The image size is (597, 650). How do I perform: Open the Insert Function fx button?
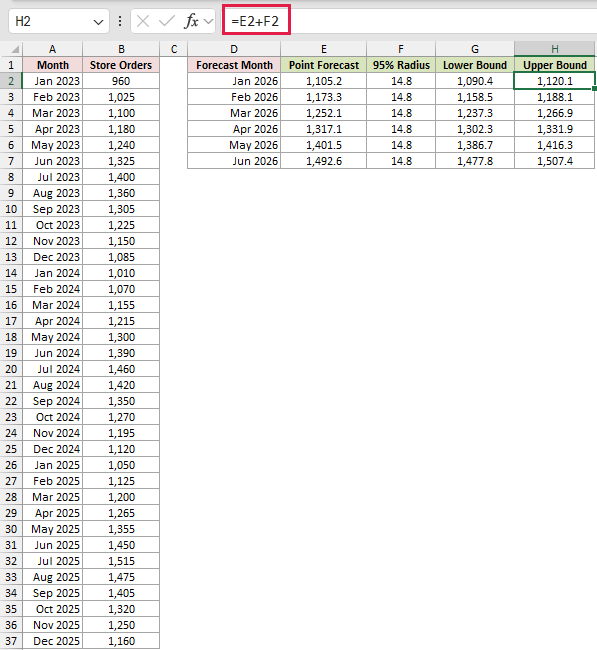(x=191, y=21)
